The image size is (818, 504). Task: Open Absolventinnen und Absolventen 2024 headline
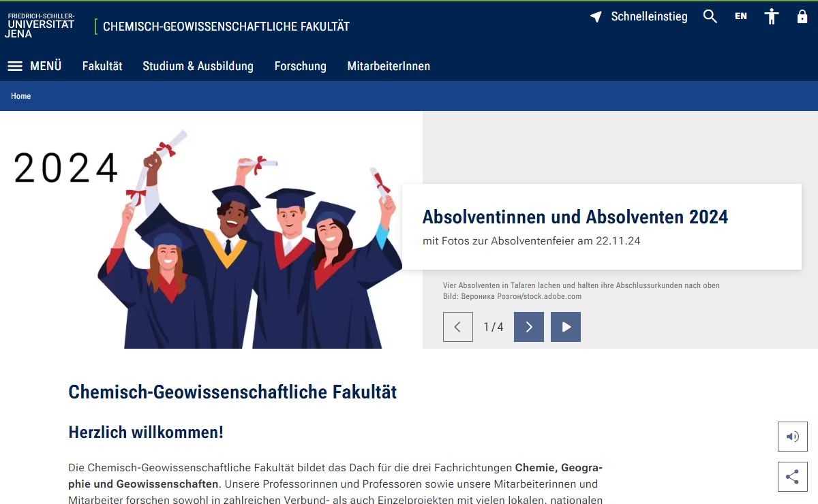pos(575,217)
